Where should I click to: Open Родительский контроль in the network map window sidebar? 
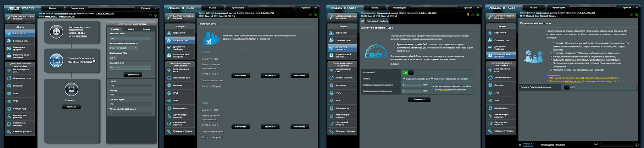pyautogui.click(x=20, y=56)
